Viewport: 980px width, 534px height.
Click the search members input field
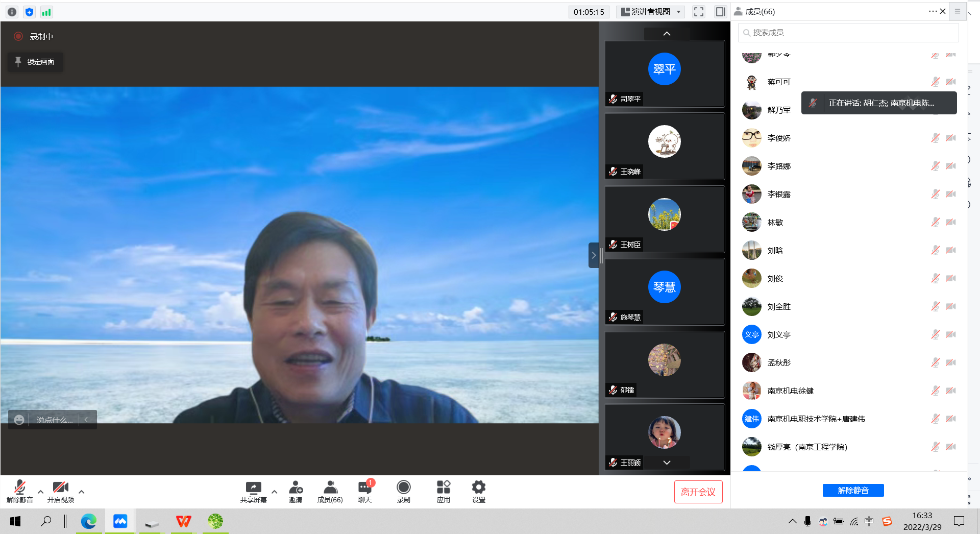[848, 33]
